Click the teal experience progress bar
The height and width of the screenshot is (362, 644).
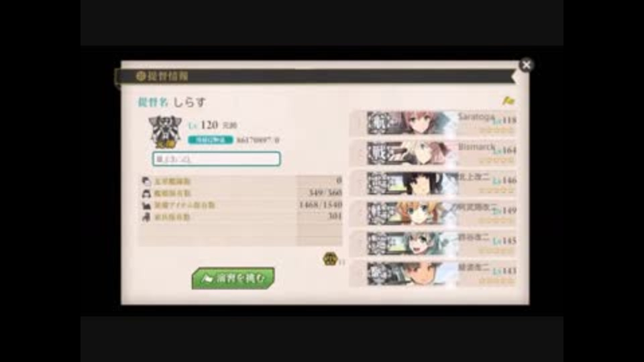[210, 140]
